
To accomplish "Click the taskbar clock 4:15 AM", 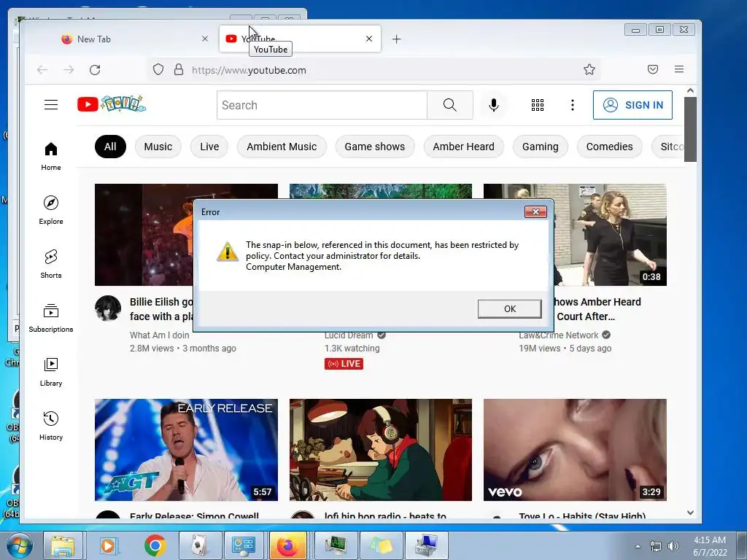I will click(x=710, y=545).
